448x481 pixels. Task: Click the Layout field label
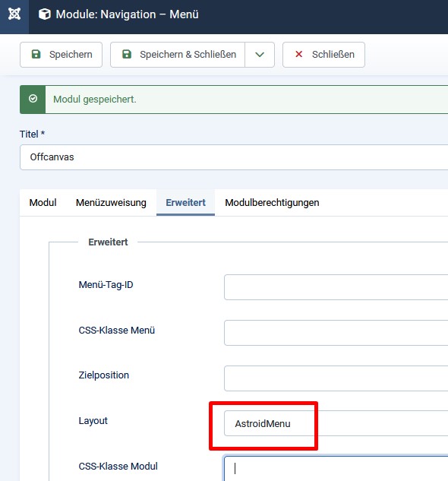[x=93, y=420]
